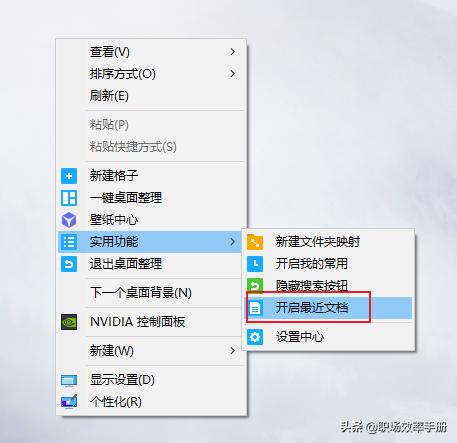457x443 pixels.
Task: Expand the 新建(W) submenu arrow
Action: 233,351
